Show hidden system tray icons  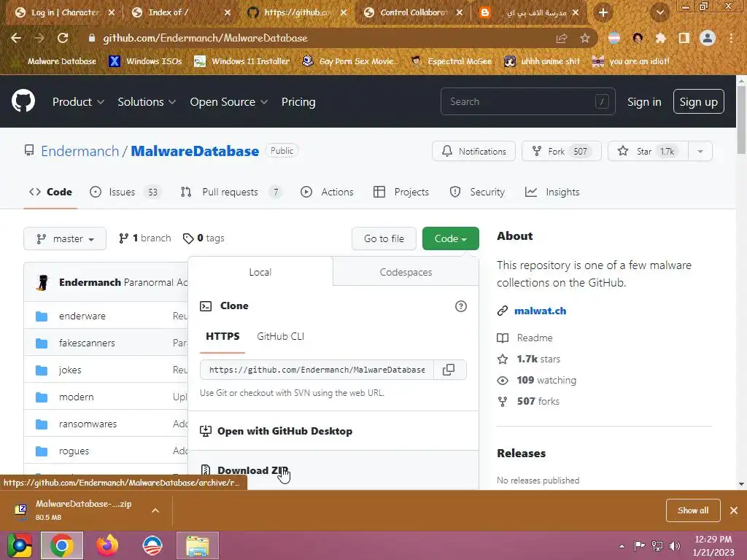[x=622, y=546]
